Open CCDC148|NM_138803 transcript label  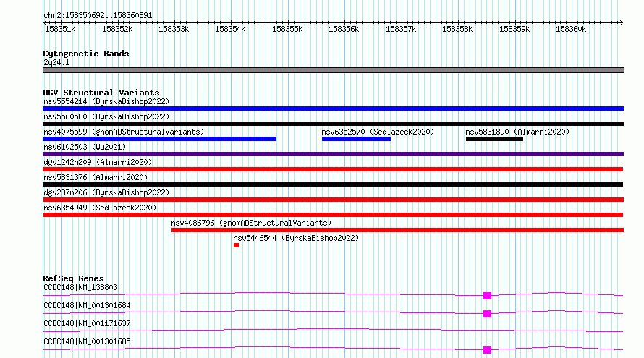click(80, 287)
